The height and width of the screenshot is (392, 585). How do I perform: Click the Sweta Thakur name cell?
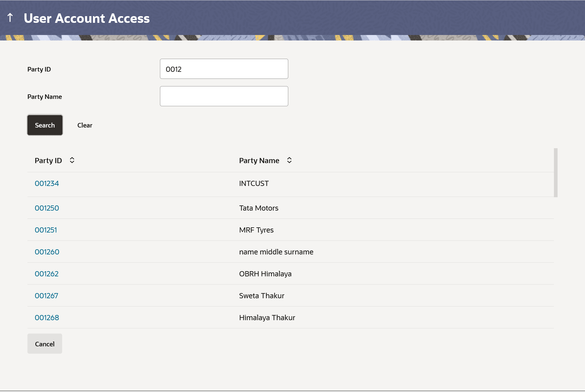pyautogui.click(x=261, y=296)
